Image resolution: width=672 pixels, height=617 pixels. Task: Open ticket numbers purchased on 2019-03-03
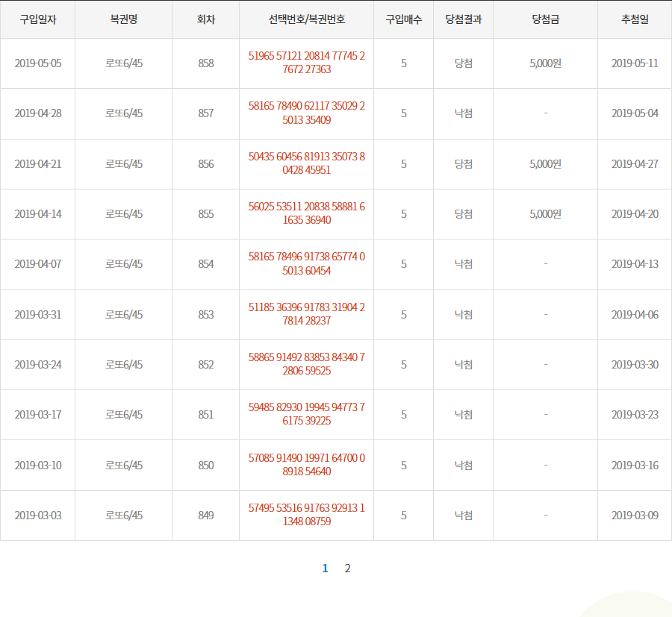306,515
